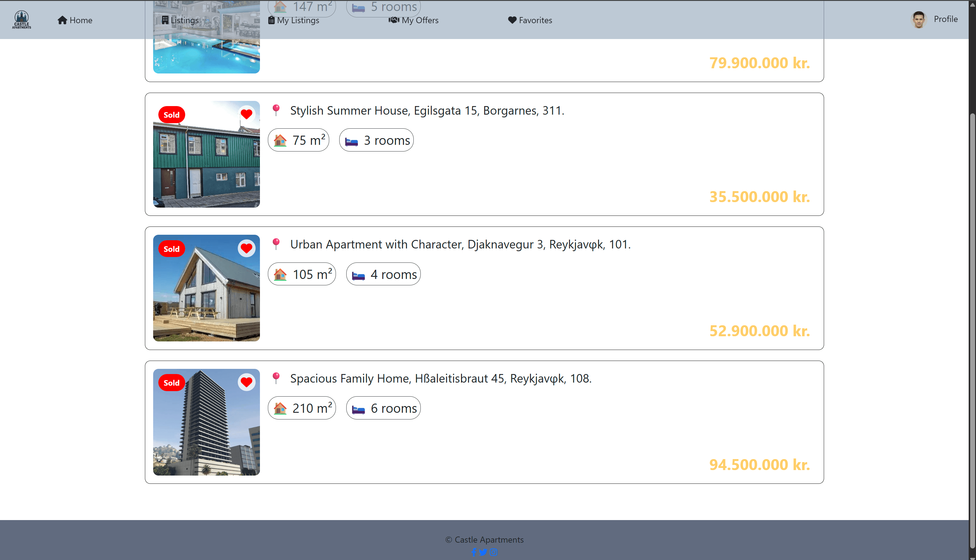Click the scrollbar up arrow
The image size is (976, 560).
click(x=972, y=5)
